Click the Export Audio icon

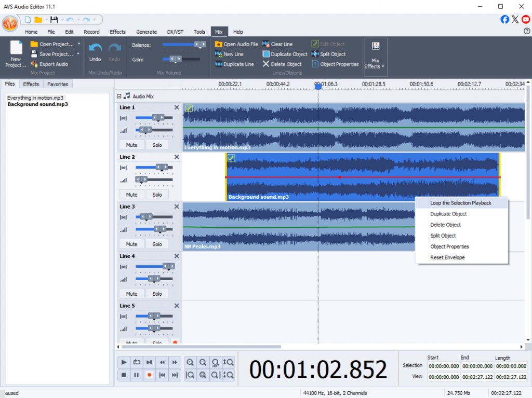[34, 64]
